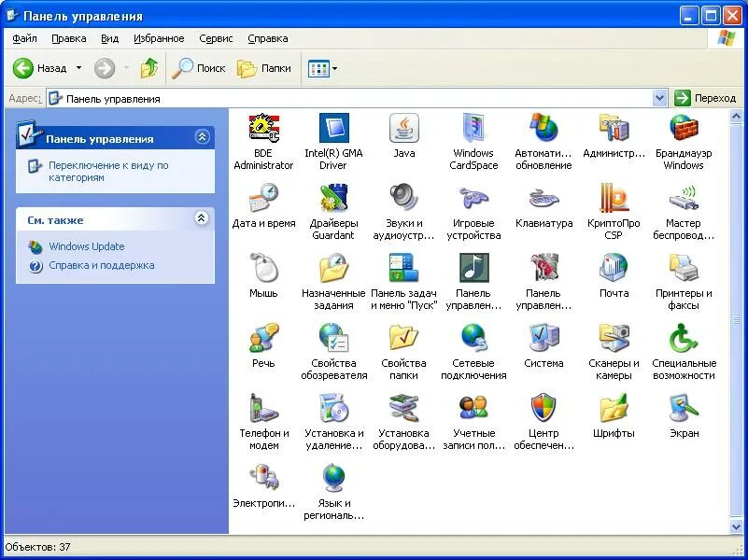Open Windows CardSpace icon
This screenshot has height=560, width=748.
(473, 128)
